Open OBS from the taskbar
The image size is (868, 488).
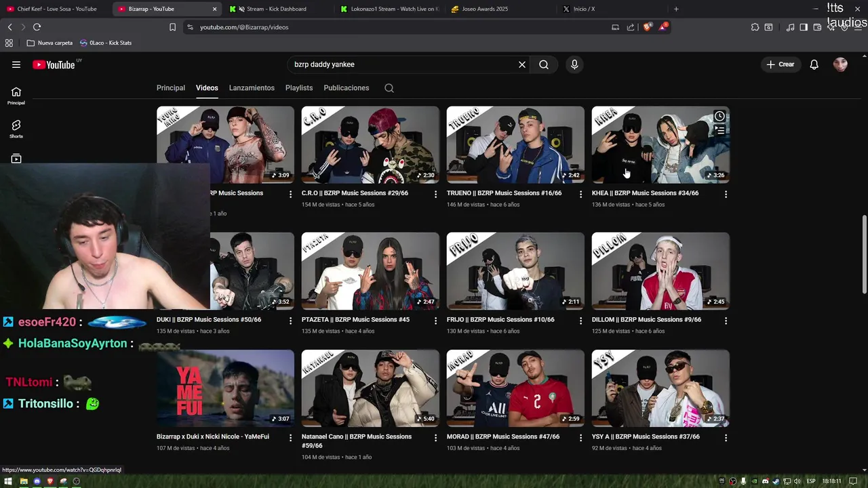[76, 481]
